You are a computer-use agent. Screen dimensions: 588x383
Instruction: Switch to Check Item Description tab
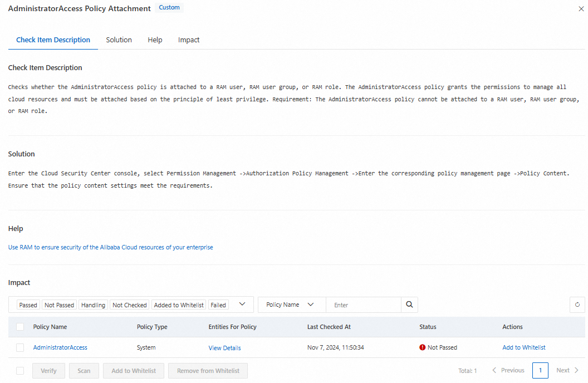[x=53, y=40]
